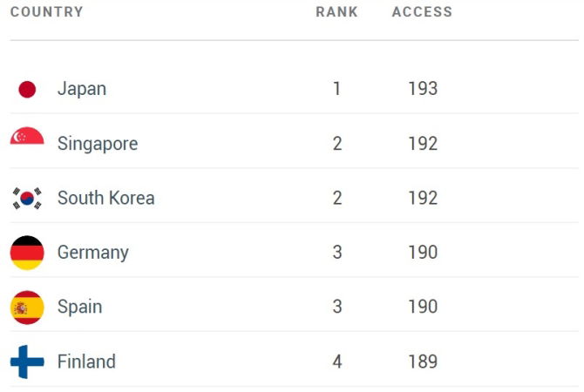The image size is (584, 392).
Task: Click Japan's access score 193
Action: (423, 89)
